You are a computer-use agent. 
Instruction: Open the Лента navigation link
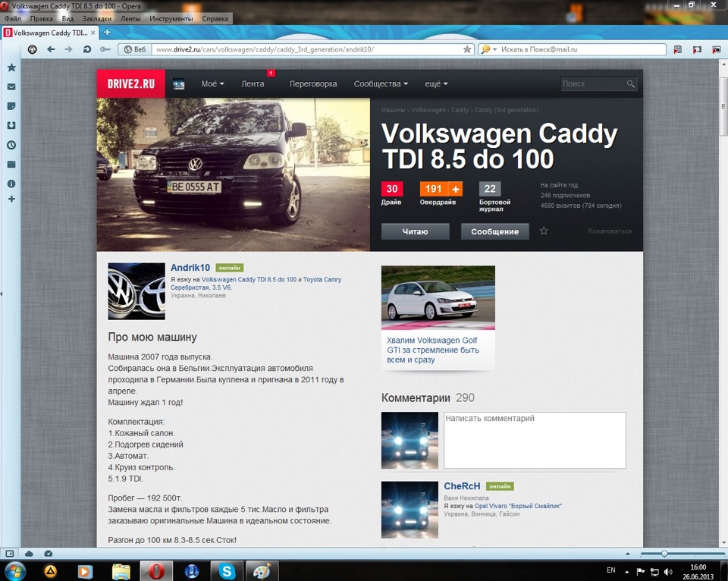253,84
